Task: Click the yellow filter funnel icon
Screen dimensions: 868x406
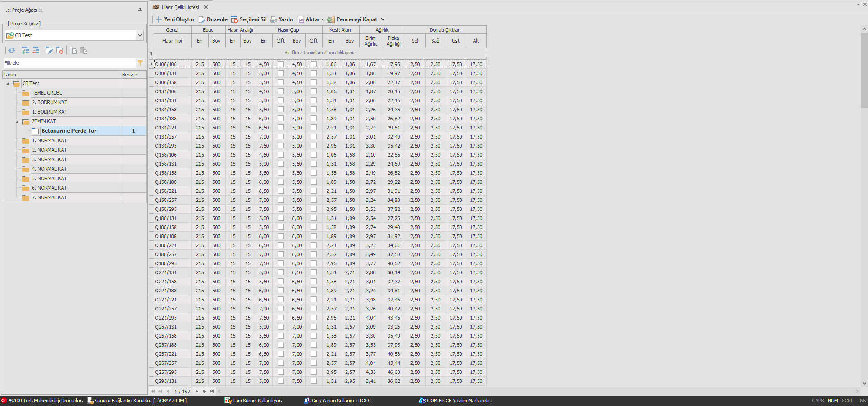Action: 140,63
